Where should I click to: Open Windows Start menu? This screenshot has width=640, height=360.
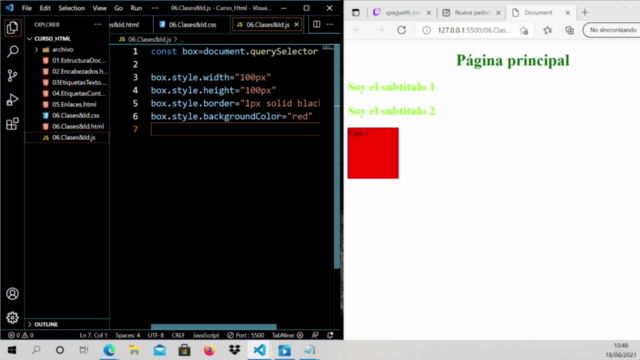pos(12,350)
